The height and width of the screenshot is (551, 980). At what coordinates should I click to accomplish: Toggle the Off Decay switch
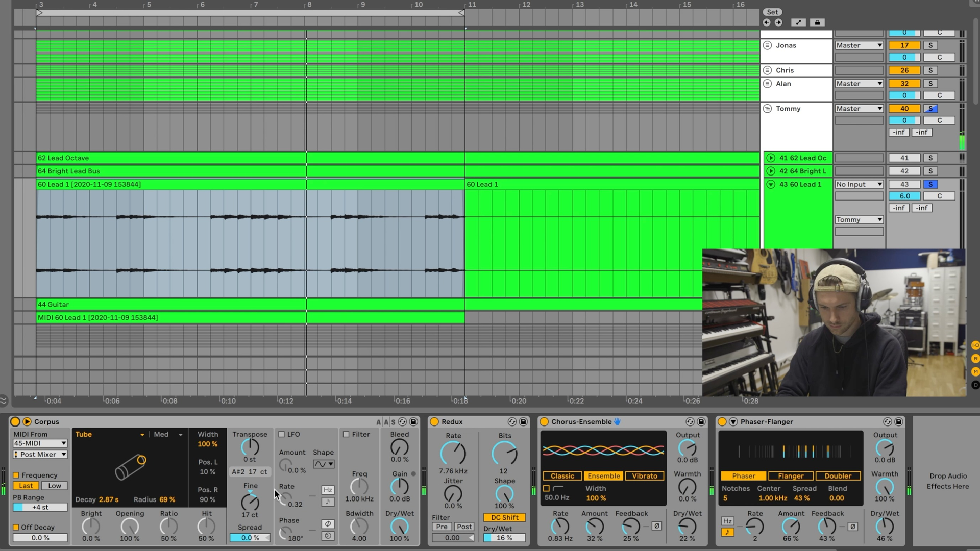16,528
